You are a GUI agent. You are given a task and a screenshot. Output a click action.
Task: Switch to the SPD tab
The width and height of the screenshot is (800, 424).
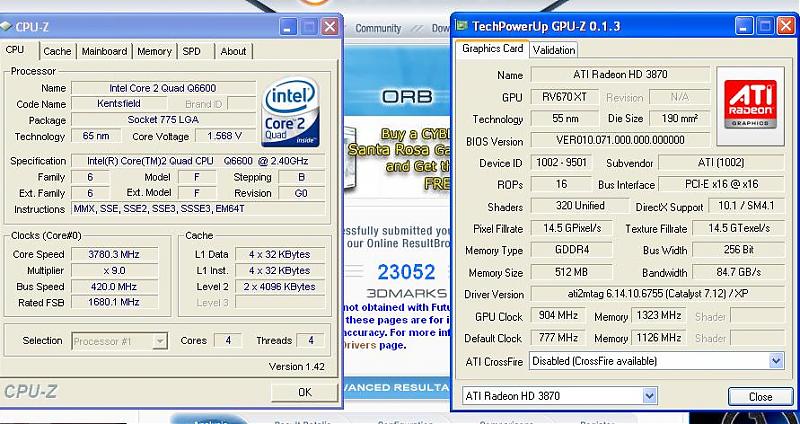pyautogui.click(x=192, y=51)
